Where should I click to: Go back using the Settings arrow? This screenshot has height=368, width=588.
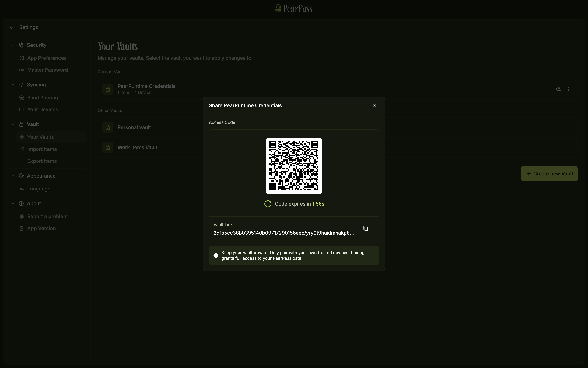pyautogui.click(x=12, y=27)
